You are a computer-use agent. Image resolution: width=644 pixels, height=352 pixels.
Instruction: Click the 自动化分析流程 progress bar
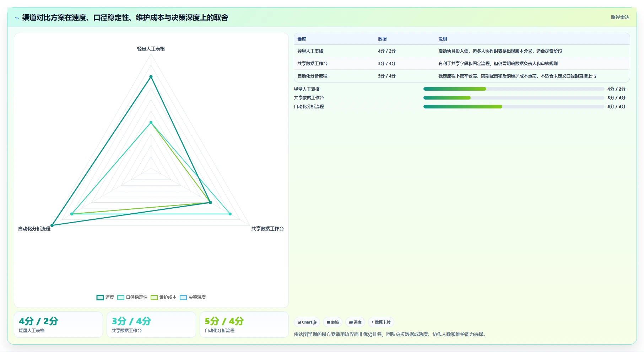coord(514,107)
